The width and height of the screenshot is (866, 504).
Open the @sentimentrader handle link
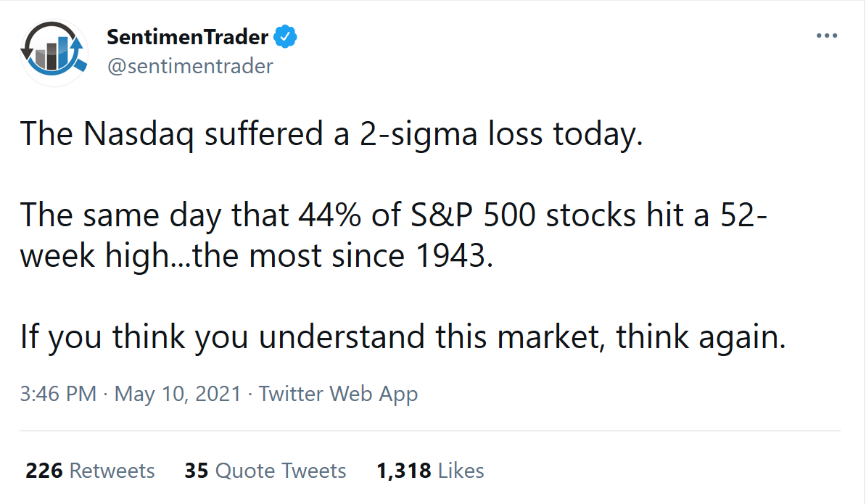coord(190,66)
